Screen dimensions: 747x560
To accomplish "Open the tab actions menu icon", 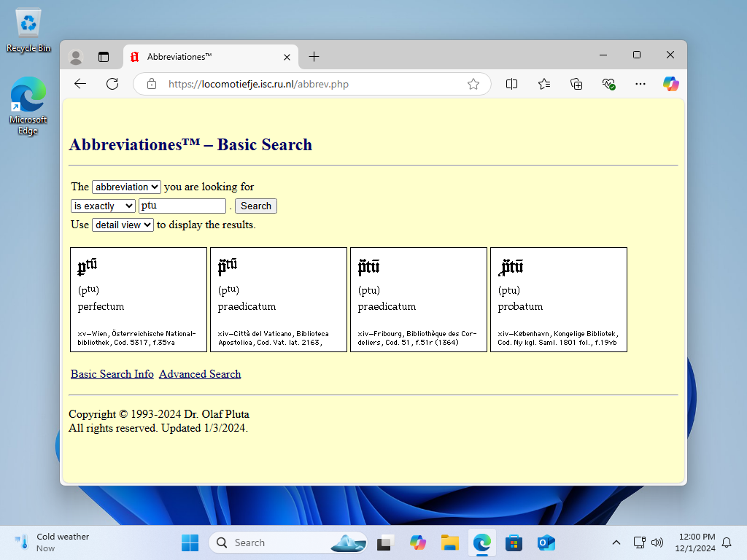I will (x=104, y=57).
